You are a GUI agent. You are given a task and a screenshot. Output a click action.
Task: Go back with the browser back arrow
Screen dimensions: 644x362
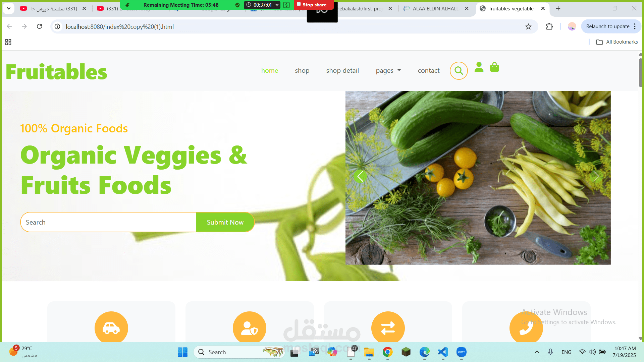point(9,26)
